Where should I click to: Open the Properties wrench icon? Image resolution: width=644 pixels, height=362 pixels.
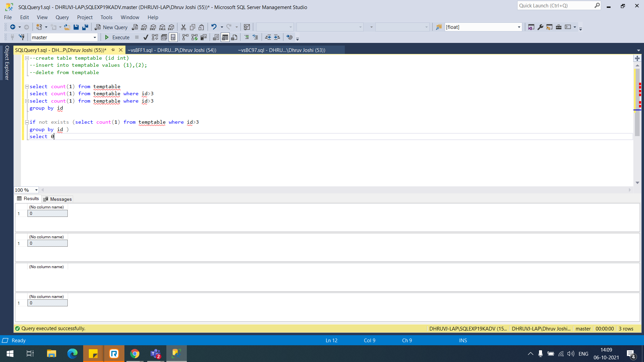point(540,27)
